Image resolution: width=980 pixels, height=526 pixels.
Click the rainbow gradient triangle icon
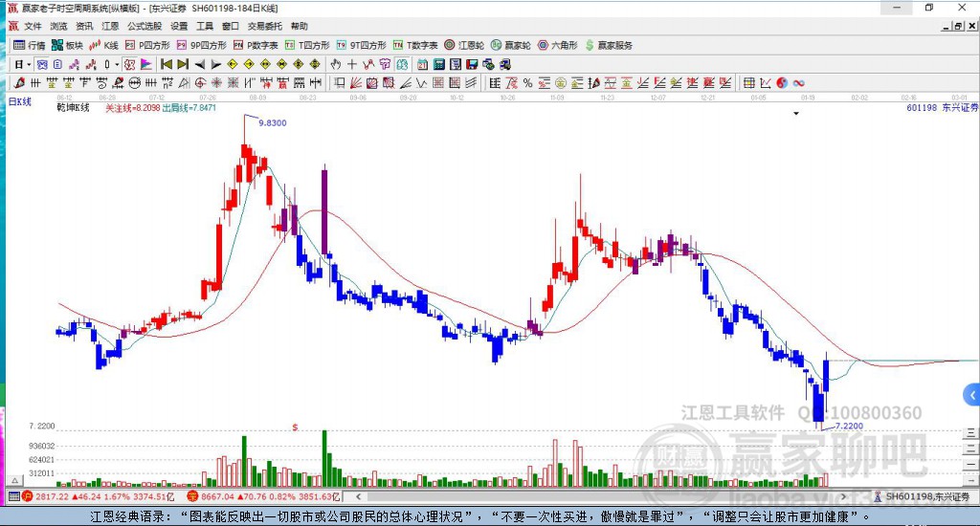(x=146, y=64)
